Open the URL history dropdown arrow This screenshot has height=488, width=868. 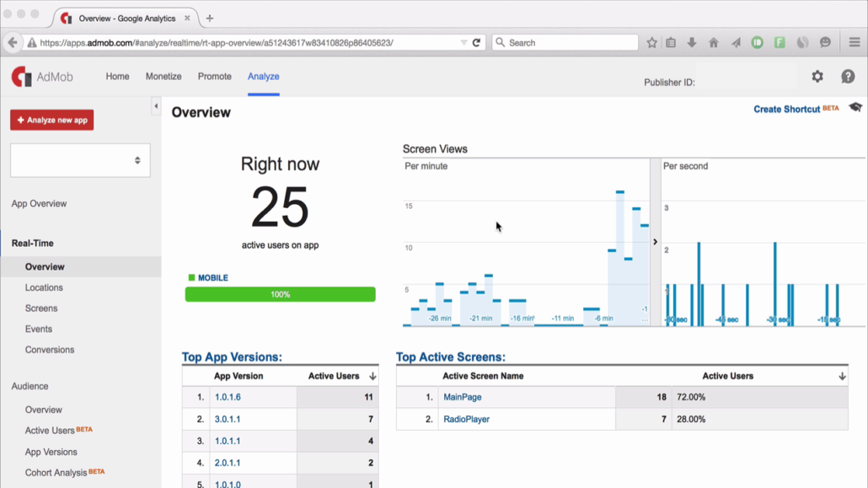463,43
